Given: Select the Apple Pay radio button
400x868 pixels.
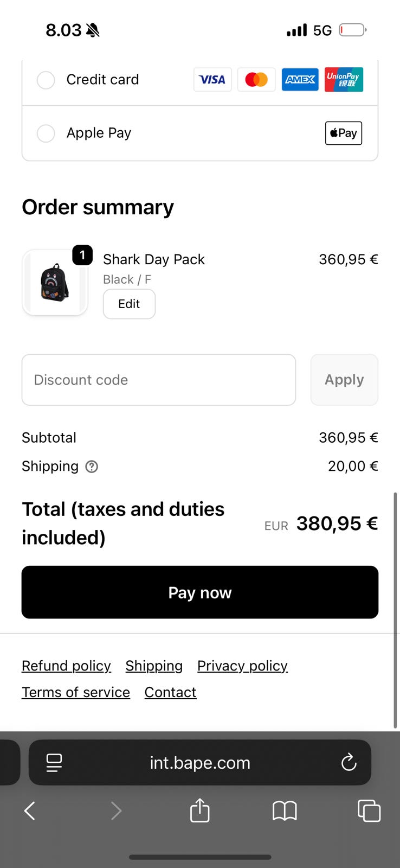Looking at the screenshot, I should pyautogui.click(x=46, y=133).
